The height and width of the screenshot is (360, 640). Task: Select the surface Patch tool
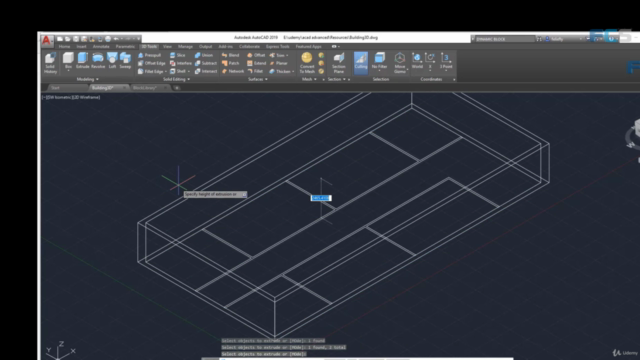[x=231, y=63]
